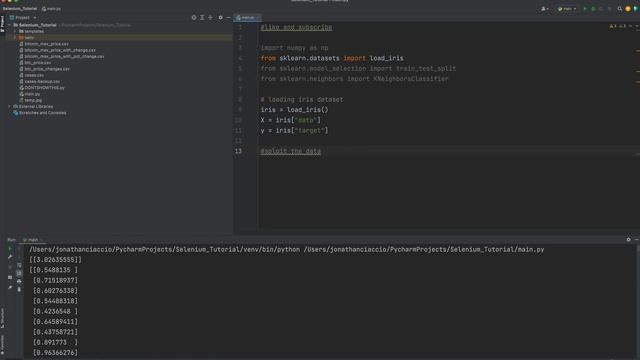The height and width of the screenshot is (360, 640).
Task: Click 'from sklearn.datasets import load_iris' line
Action: pos(332,58)
